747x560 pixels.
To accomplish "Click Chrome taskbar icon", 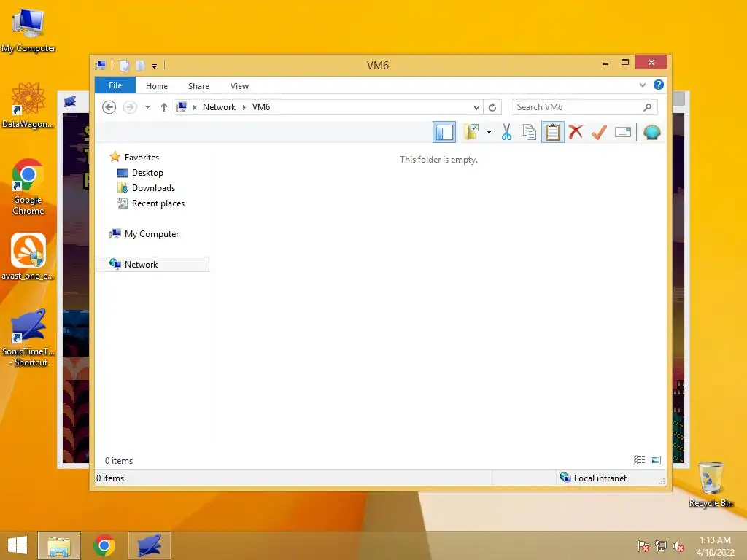I will click(x=104, y=545).
